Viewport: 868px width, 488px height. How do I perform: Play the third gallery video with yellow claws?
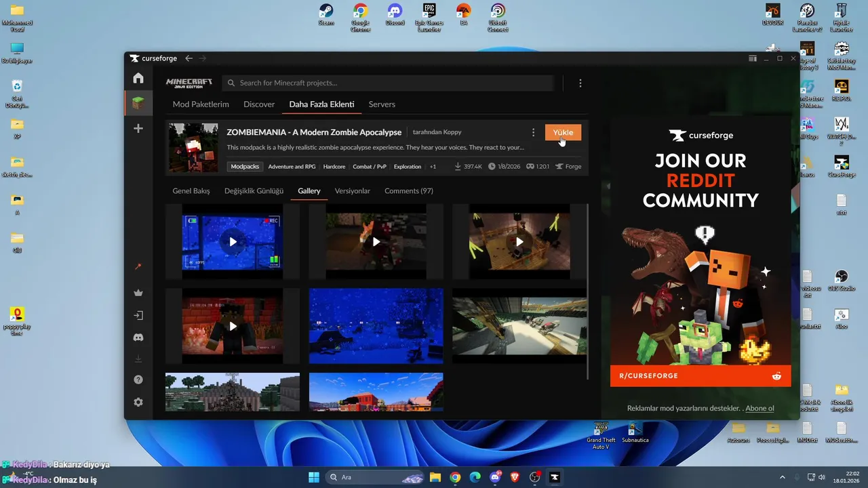tap(519, 241)
